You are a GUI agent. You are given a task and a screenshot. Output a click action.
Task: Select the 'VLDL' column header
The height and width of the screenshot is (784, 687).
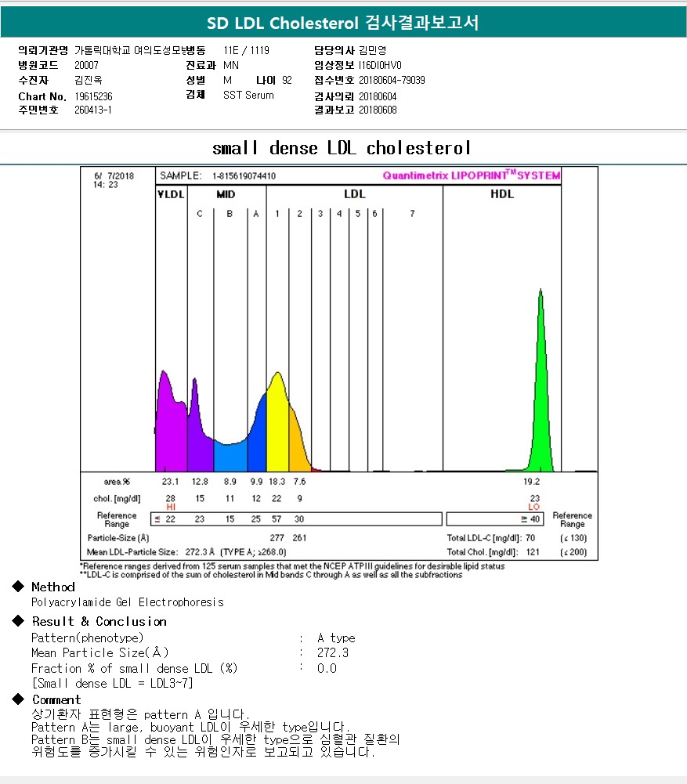(171, 194)
